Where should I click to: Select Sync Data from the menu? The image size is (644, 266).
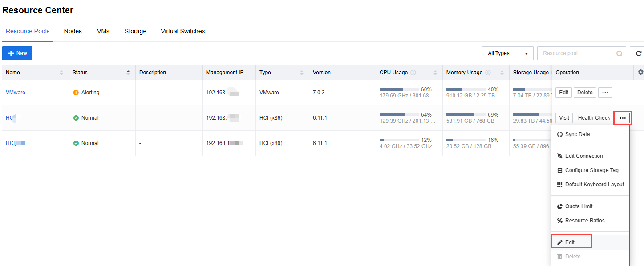(x=590, y=134)
